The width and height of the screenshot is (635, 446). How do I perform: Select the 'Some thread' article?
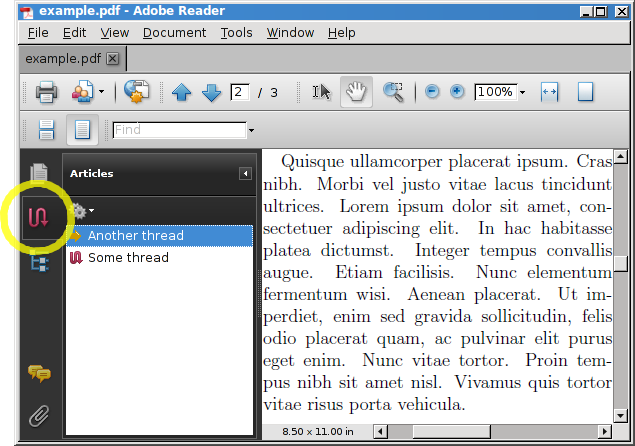(128, 258)
